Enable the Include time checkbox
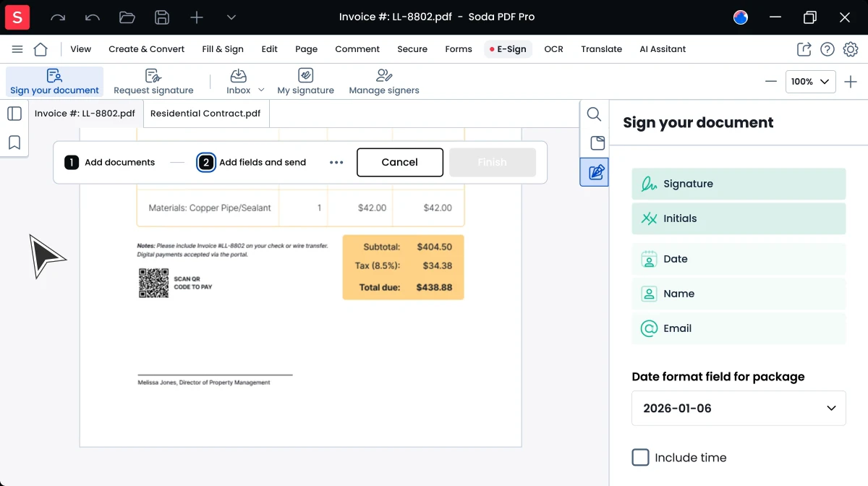 [x=640, y=457]
